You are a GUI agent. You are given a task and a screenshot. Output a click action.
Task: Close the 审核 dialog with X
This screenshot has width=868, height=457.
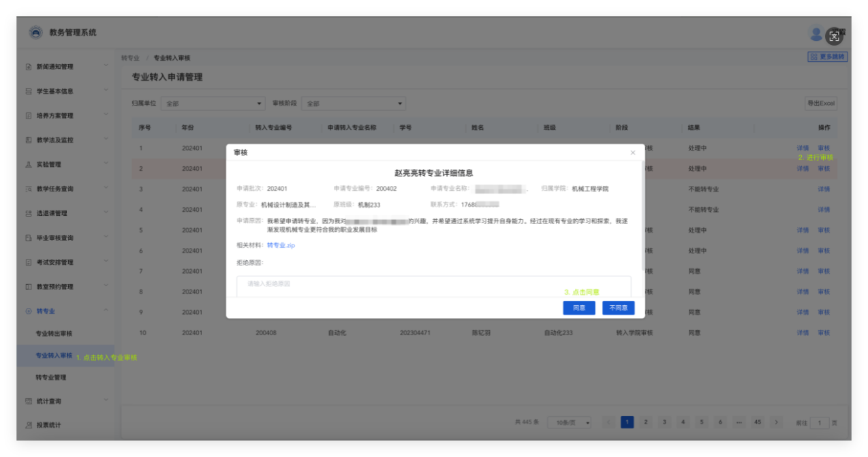[632, 153]
